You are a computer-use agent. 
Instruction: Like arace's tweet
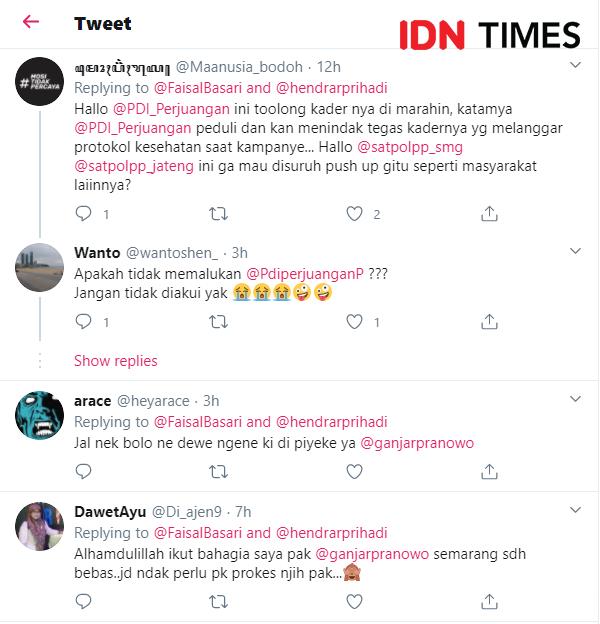[354, 472]
